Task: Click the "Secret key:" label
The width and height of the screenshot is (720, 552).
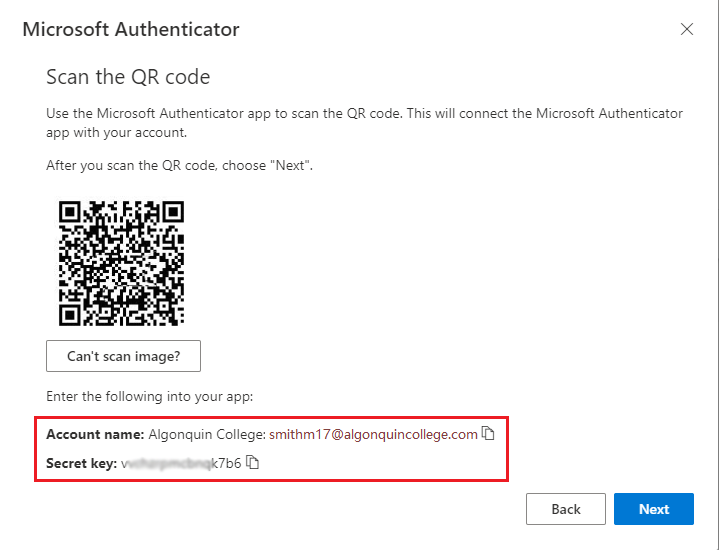Action: 81,463
